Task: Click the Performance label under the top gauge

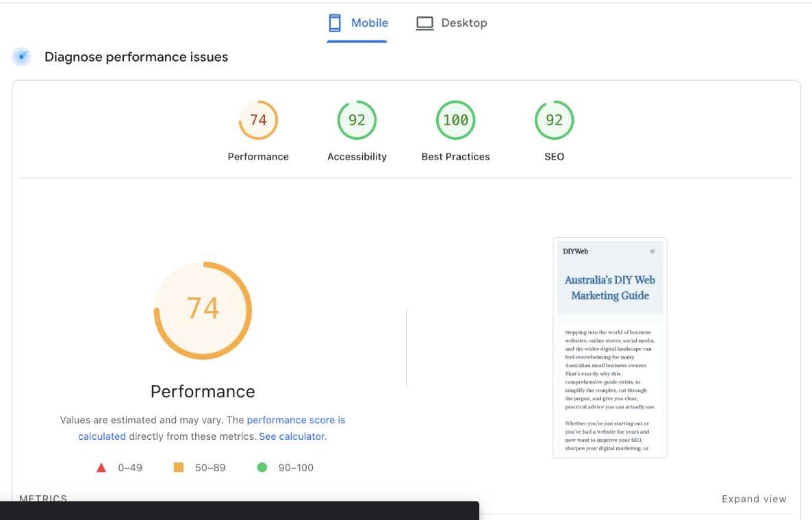Action: 258,156
